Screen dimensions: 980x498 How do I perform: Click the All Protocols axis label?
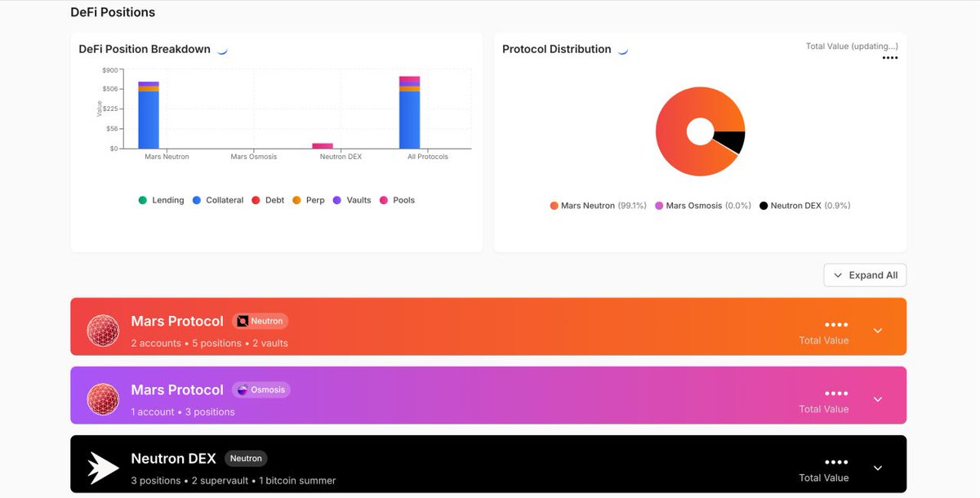[x=428, y=157]
